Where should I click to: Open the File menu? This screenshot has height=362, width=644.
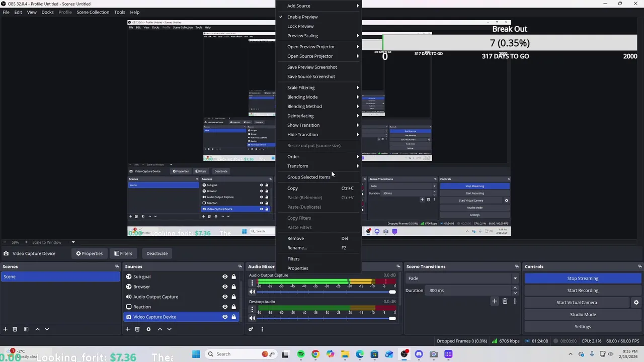coord(6,12)
